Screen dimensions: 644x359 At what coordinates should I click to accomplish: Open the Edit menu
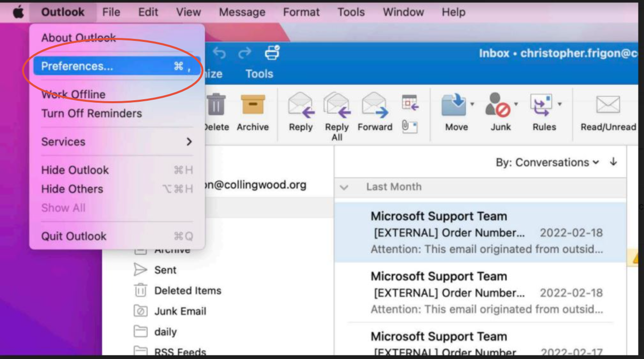point(148,12)
